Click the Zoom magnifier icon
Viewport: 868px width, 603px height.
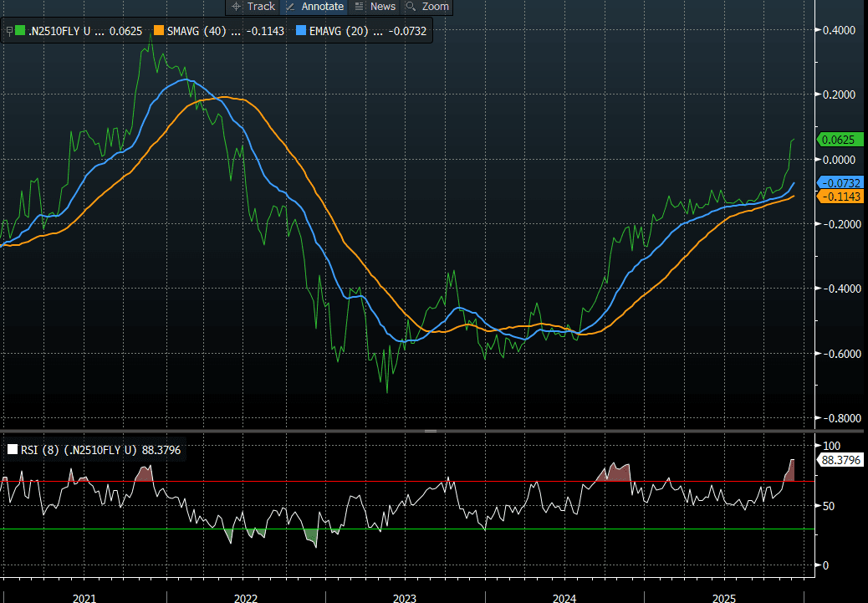411,7
